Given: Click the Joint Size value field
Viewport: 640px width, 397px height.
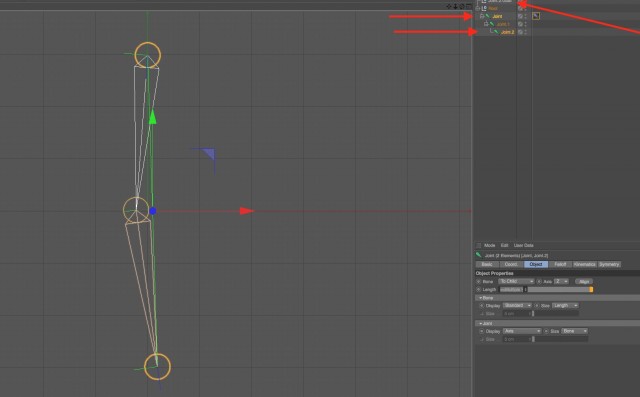Looking at the screenshot, I should pos(516,339).
